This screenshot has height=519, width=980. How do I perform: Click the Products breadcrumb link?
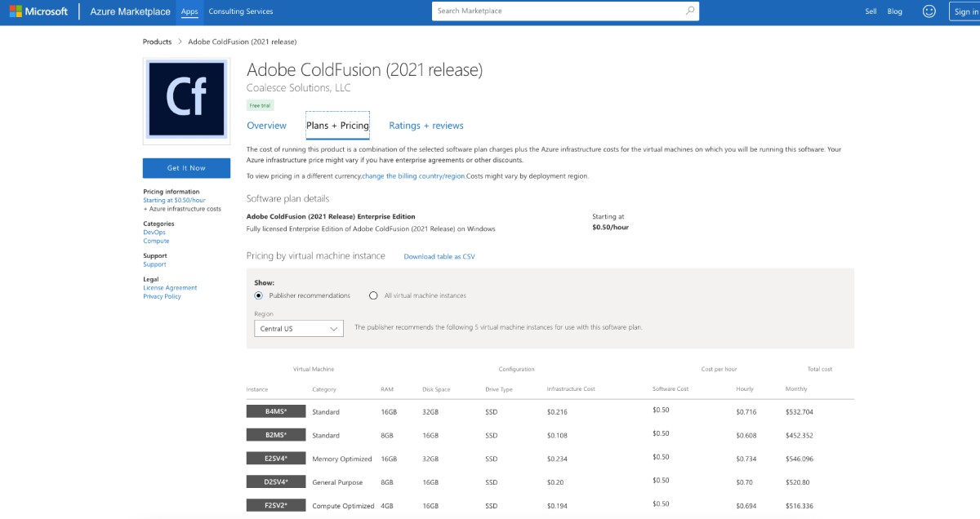click(x=157, y=42)
